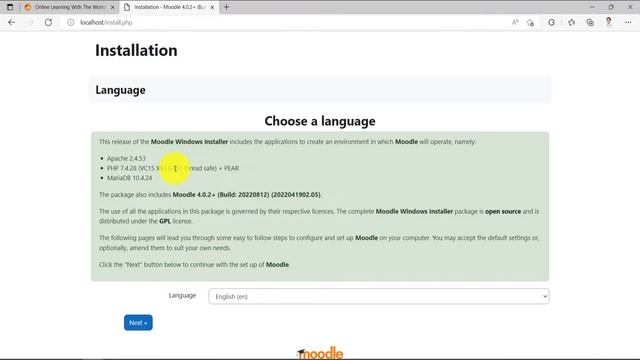Click the Language section heading

120,90
